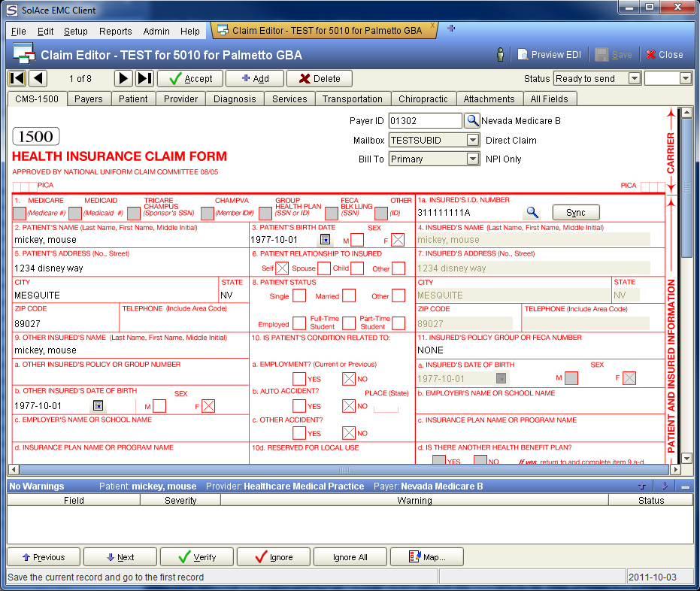Click the patient's name field

coord(130,240)
